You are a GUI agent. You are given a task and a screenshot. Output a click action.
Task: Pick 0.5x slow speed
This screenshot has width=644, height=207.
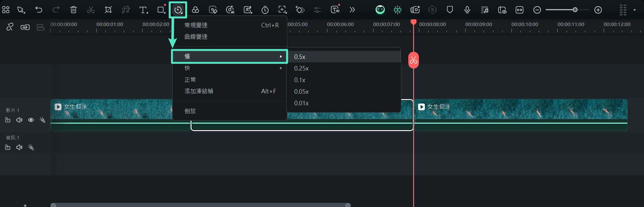click(343, 57)
